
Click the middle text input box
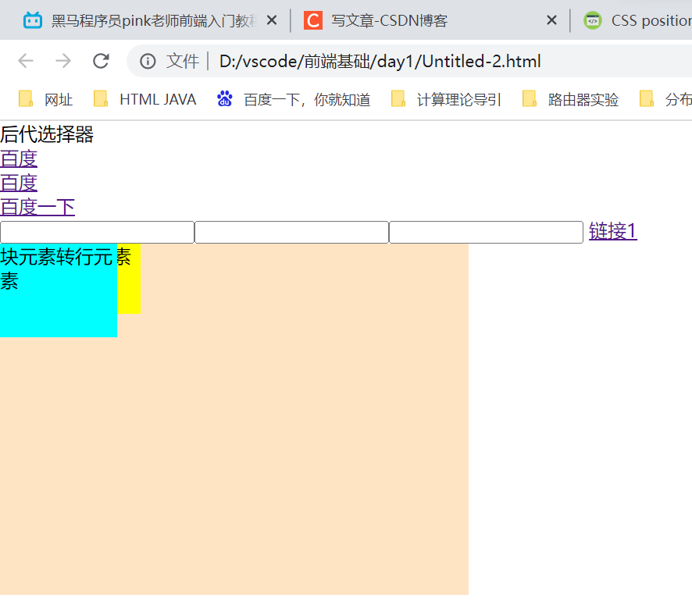(291, 232)
